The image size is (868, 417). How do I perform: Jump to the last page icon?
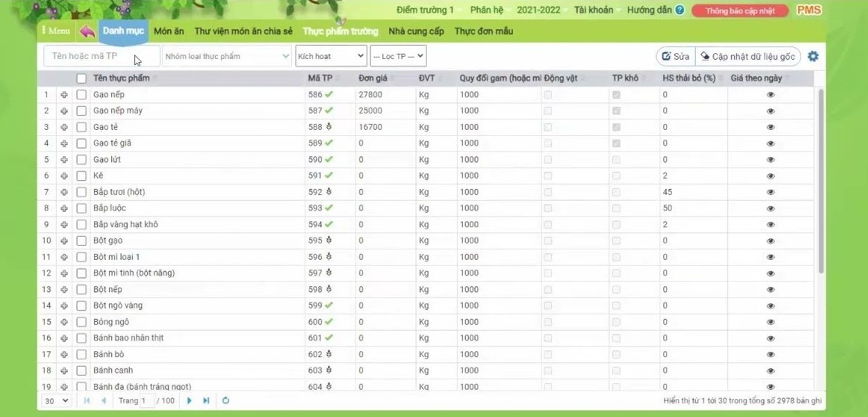[x=206, y=401]
